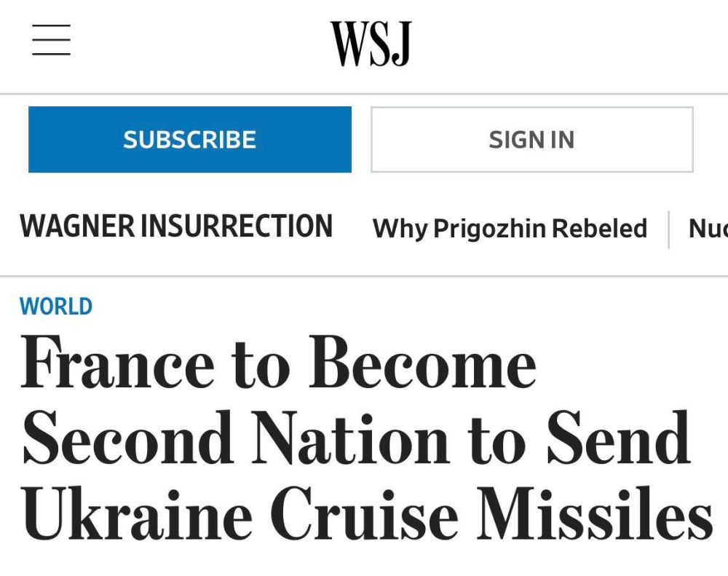Click the WSJ logo

[x=371, y=44]
